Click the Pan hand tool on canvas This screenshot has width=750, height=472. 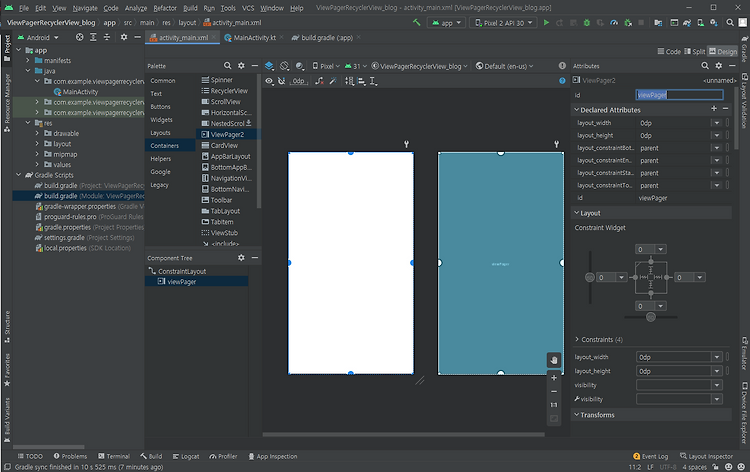554,360
